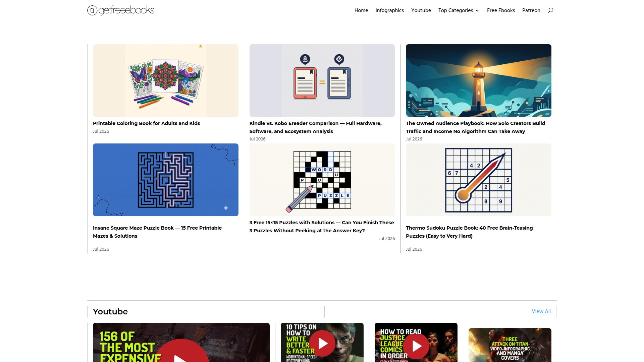The image size is (644, 362).
Task: Go to the Home menu item
Action: 361,10
